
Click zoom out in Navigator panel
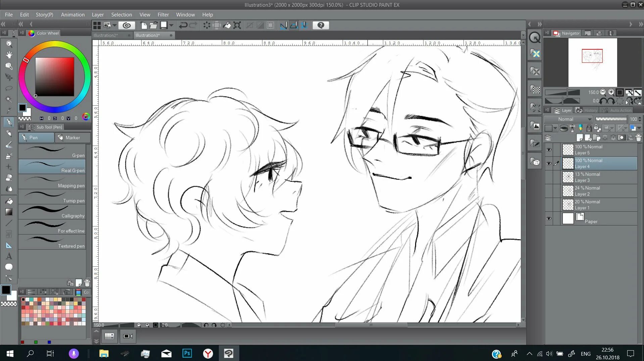[x=603, y=92]
